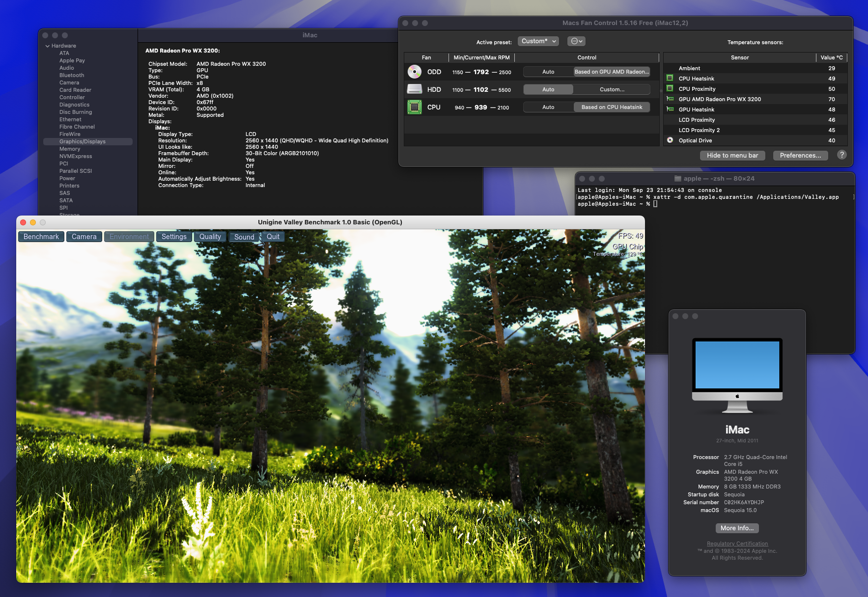The height and width of the screenshot is (597, 868).
Task: Click Hide to menu bar button
Action: tap(732, 155)
